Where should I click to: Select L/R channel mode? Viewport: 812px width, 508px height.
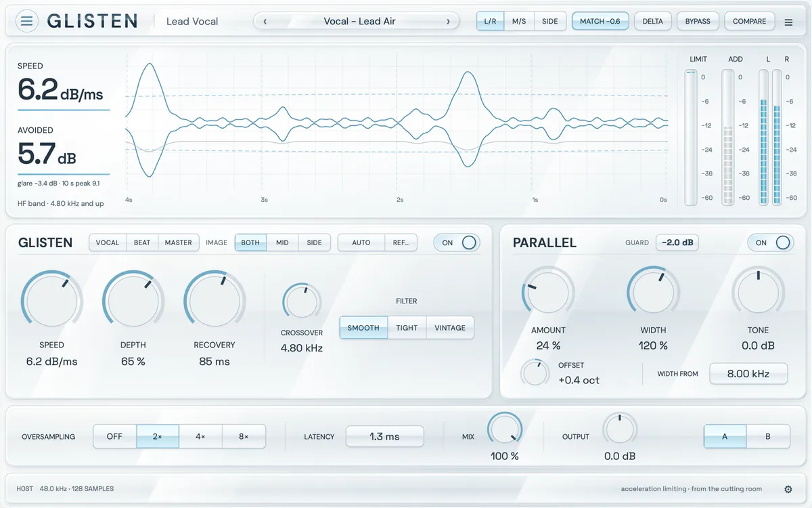(490, 21)
